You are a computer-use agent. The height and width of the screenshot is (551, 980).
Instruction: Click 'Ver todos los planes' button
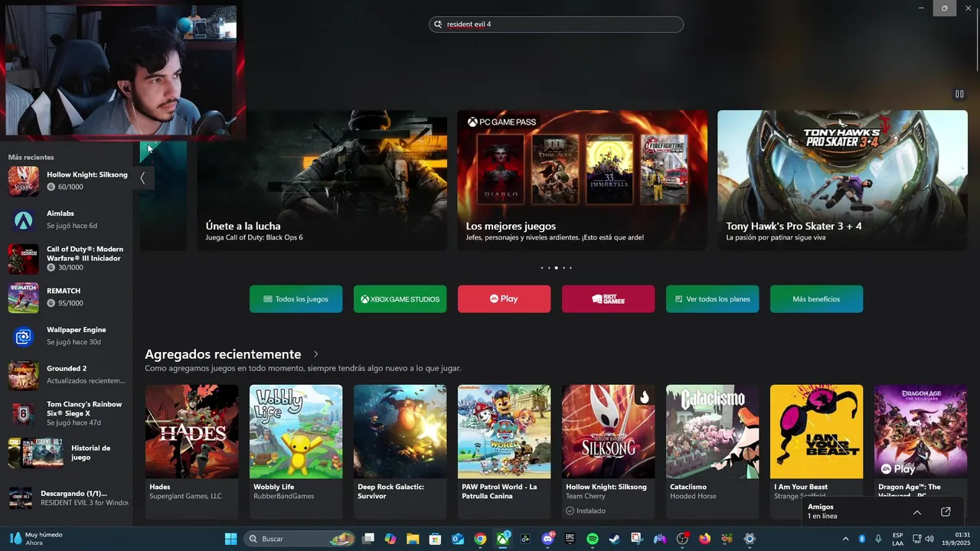click(x=712, y=299)
